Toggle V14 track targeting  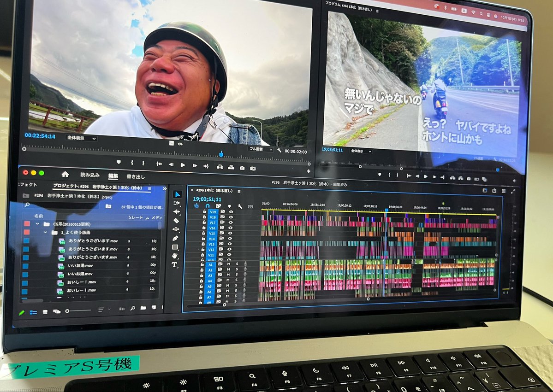tap(212, 239)
